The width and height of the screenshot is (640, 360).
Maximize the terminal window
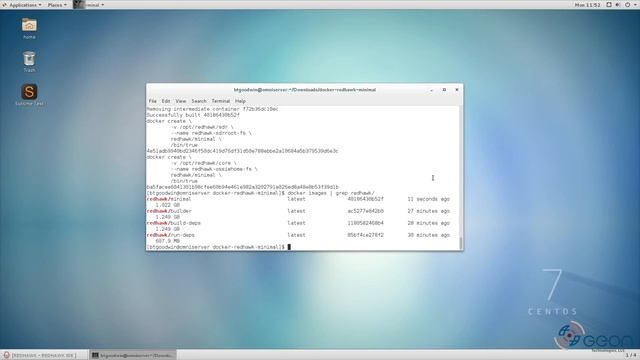(x=444, y=90)
